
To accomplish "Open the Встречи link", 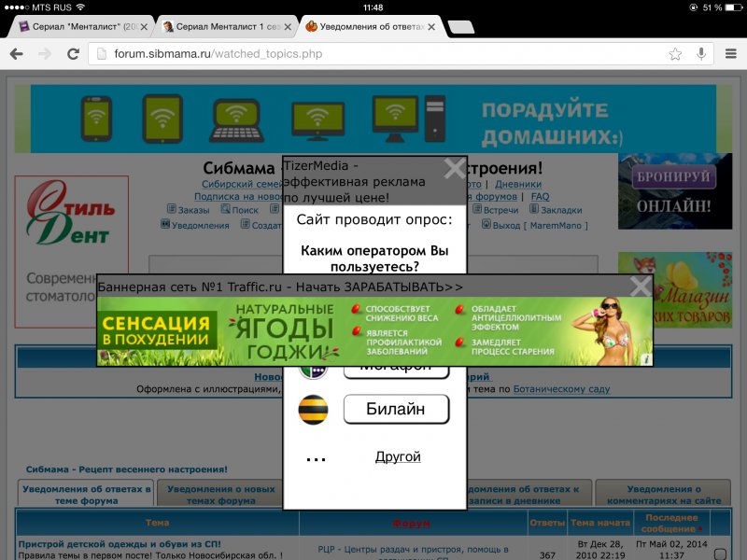I will coord(500,210).
